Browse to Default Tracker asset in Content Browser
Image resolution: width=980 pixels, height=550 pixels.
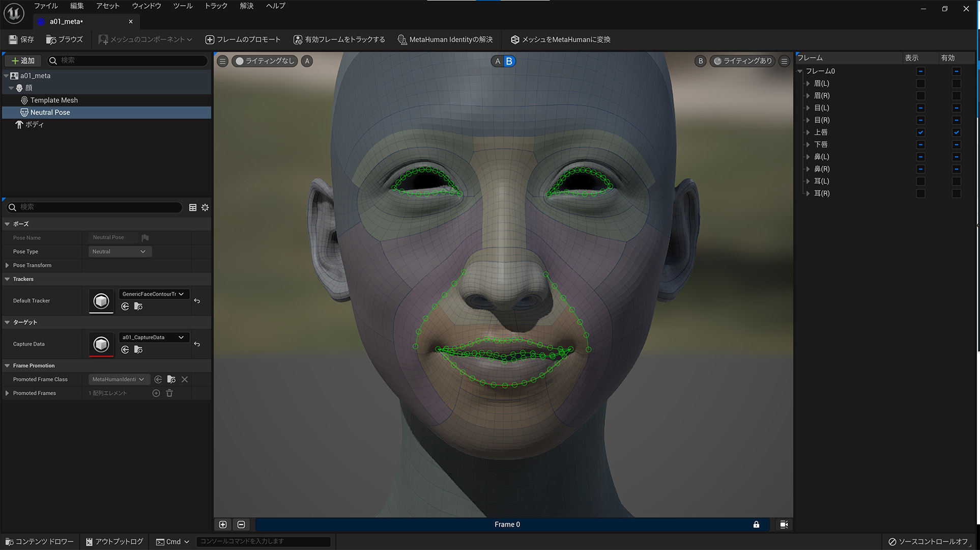pos(138,307)
